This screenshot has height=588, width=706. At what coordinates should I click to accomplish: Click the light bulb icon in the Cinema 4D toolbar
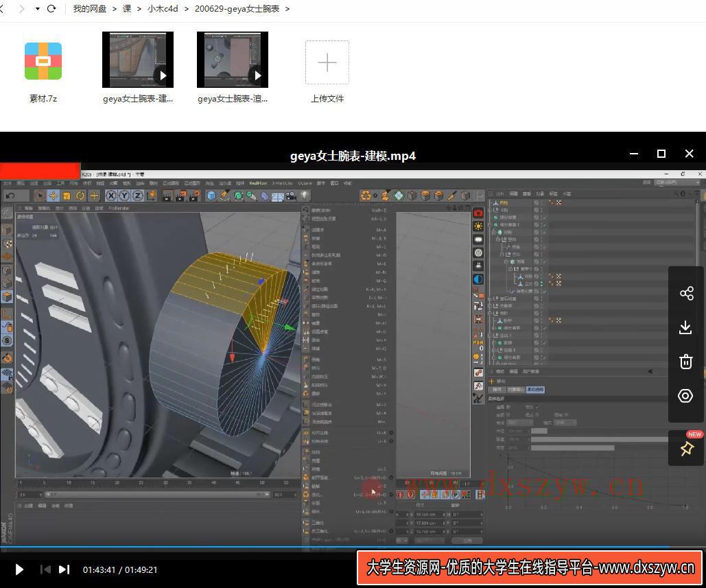pos(305,196)
